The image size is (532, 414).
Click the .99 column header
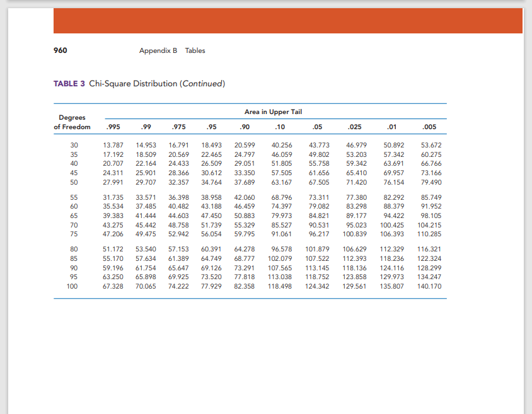146,127
